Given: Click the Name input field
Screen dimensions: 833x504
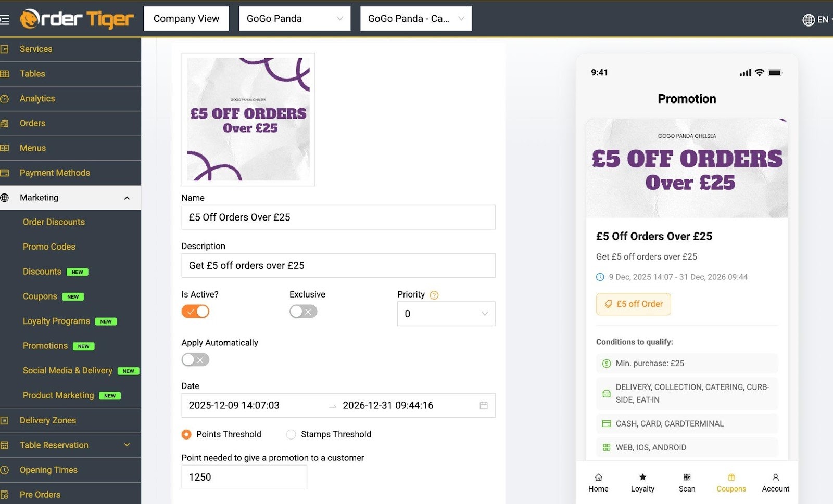Looking at the screenshot, I should [338, 217].
